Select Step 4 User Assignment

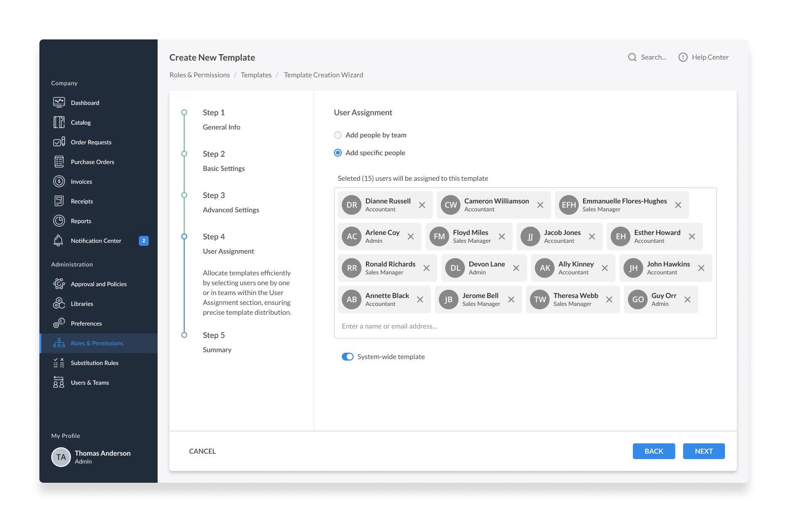click(229, 244)
